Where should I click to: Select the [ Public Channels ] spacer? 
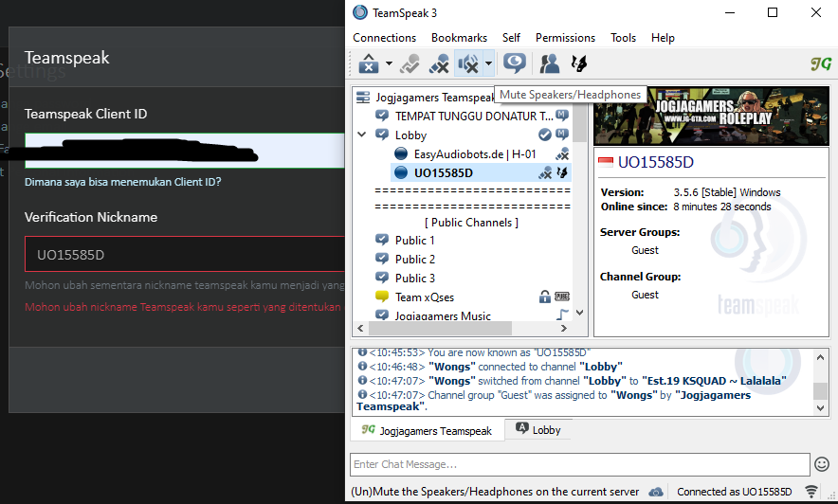point(471,222)
